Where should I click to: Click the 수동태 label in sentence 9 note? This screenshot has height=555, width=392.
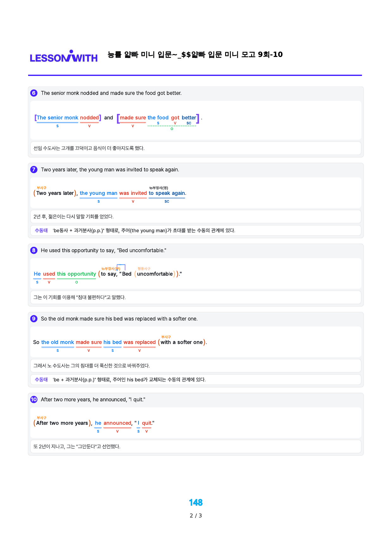point(41,379)
